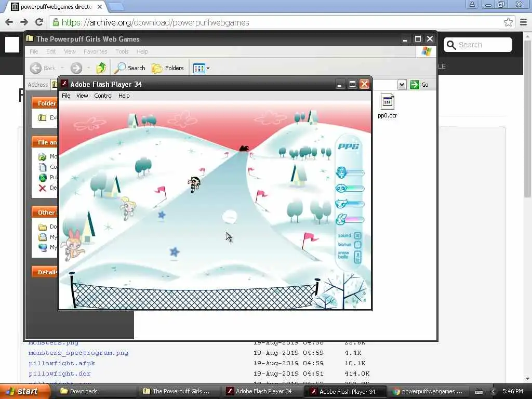Click the Go button in Explorer

click(419, 85)
